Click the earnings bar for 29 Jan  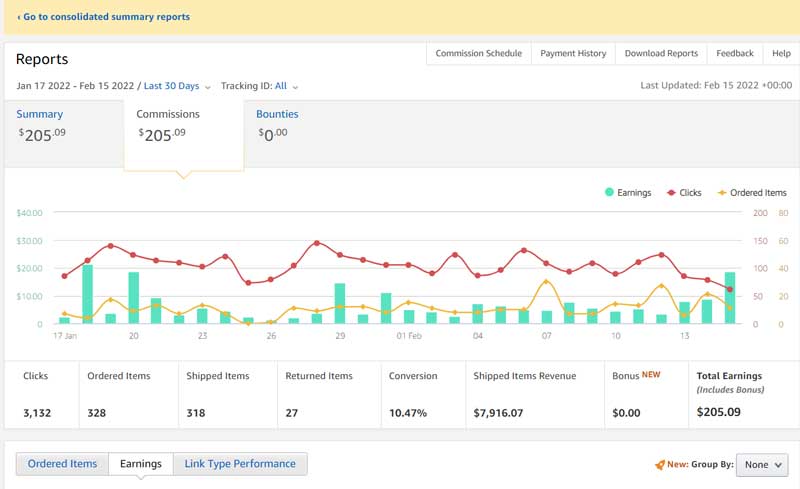pos(340,303)
